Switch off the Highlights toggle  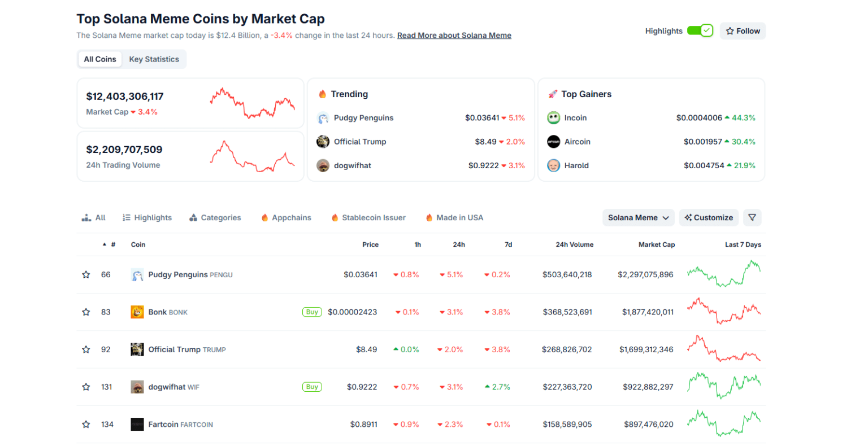click(x=699, y=30)
